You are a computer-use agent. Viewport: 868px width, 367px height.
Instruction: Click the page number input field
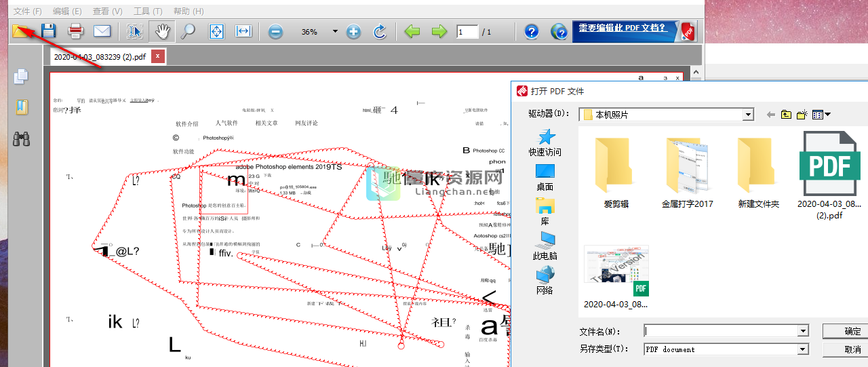pyautogui.click(x=467, y=32)
